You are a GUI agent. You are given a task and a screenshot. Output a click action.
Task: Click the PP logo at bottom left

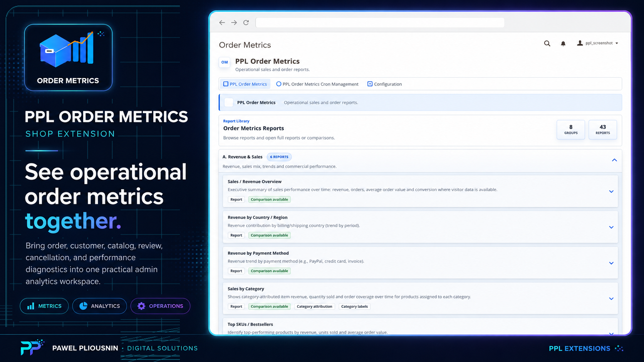click(32, 347)
